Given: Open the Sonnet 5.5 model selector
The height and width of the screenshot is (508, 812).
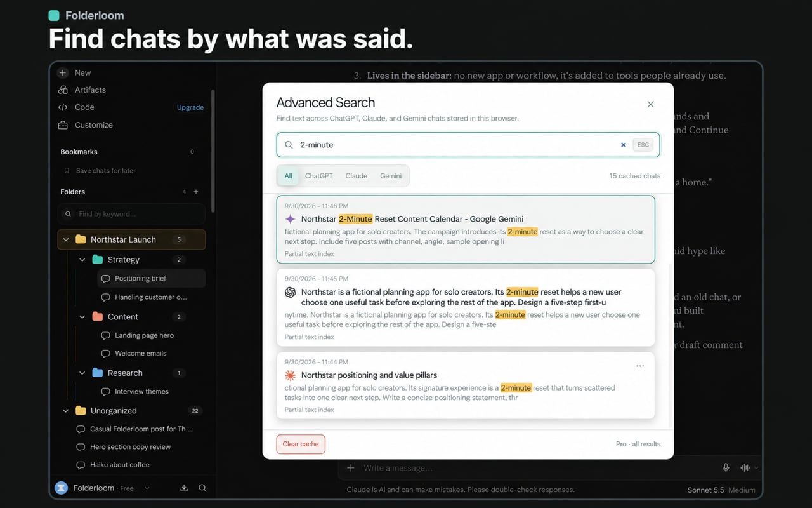Looking at the screenshot, I should click(721, 490).
